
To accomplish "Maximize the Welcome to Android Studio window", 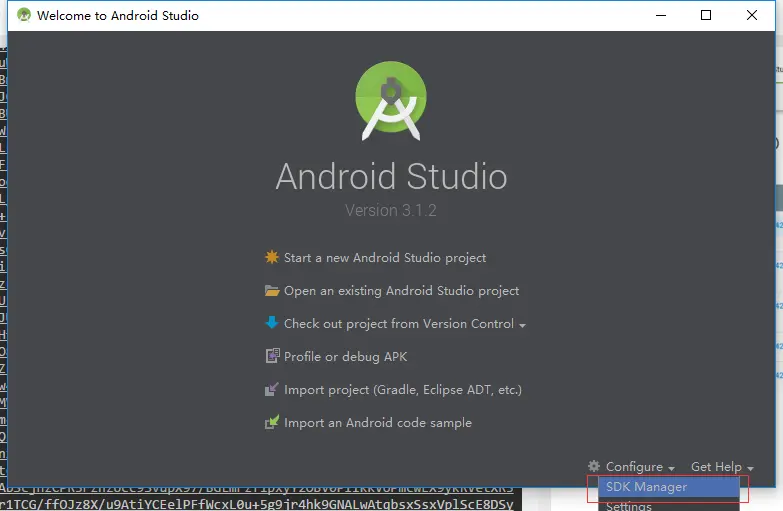I will tap(706, 15).
